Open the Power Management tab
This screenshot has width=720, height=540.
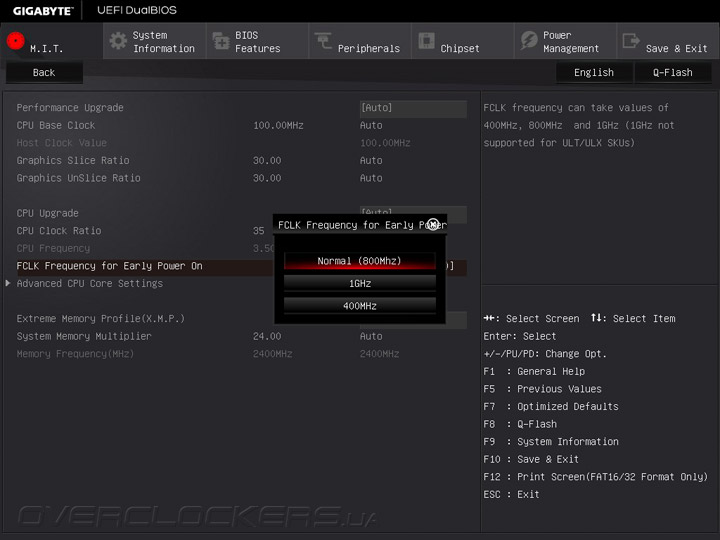(565, 41)
